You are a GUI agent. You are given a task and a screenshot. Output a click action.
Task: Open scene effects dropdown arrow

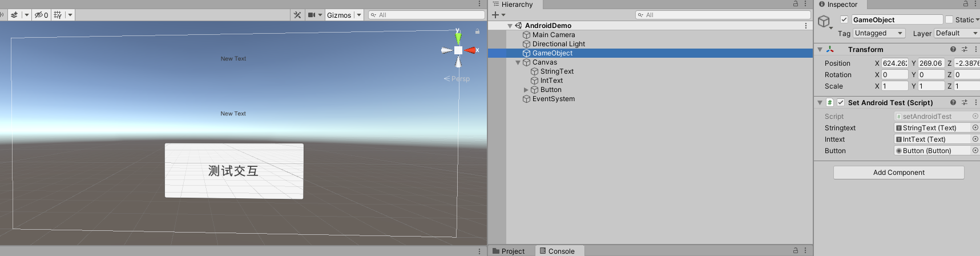(x=26, y=15)
